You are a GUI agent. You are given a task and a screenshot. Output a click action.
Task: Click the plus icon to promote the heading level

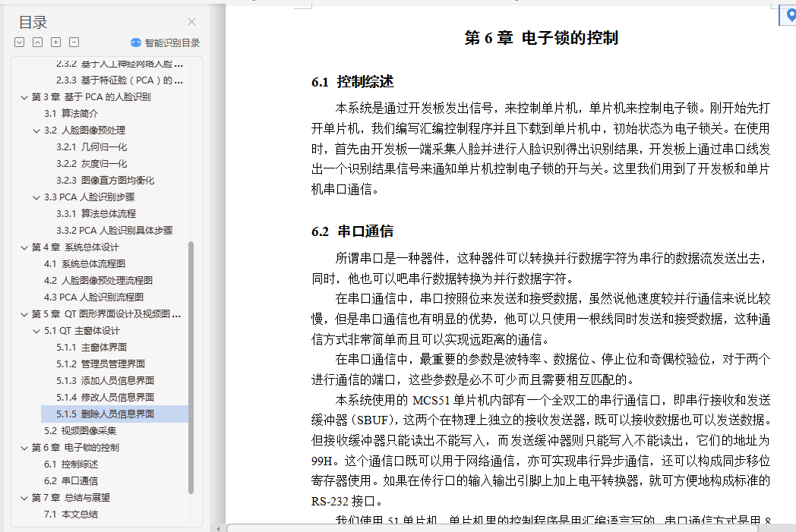(56, 42)
